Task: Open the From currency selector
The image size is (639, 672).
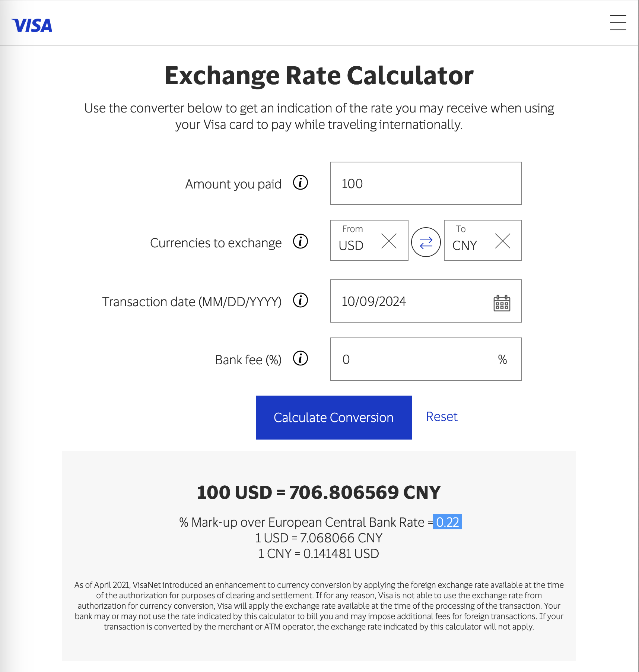Action: [x=356, y=241]
